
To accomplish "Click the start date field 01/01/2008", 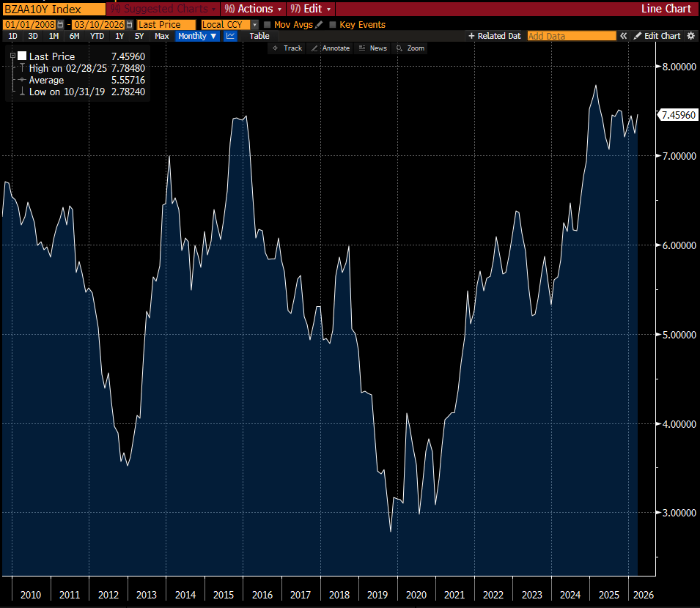I will (x=29, y=24).
